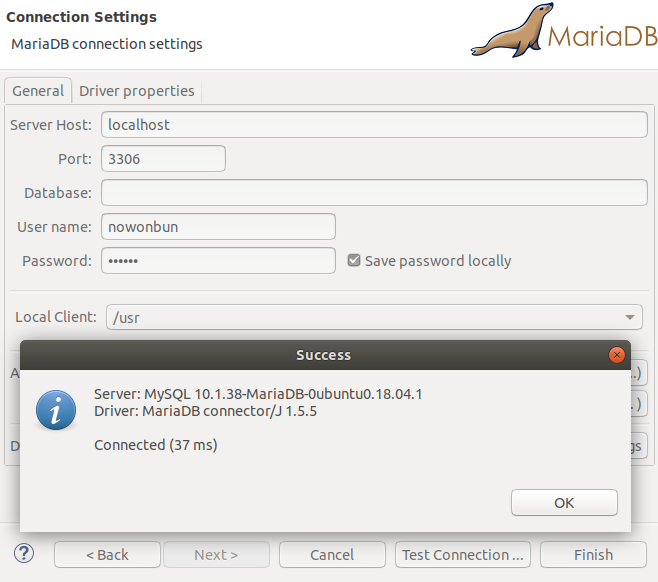Click the Password label

point(57,261)
